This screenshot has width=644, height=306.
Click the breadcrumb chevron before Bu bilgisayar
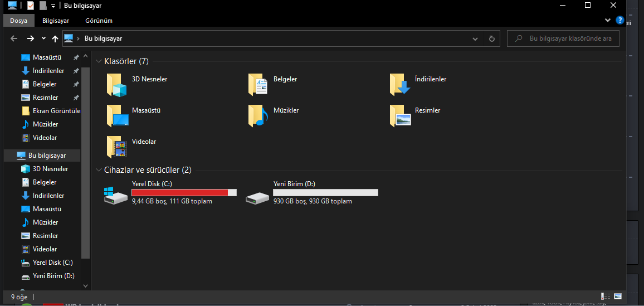78,38
